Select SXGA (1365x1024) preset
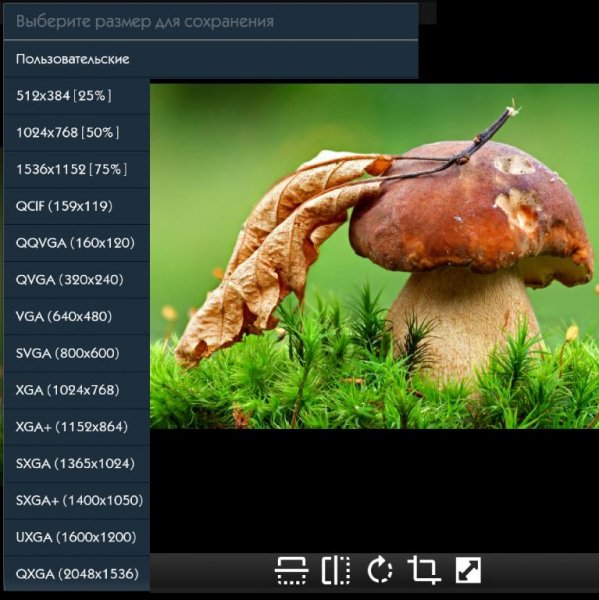Screen dimensions: 599x600 coord(77,463)
